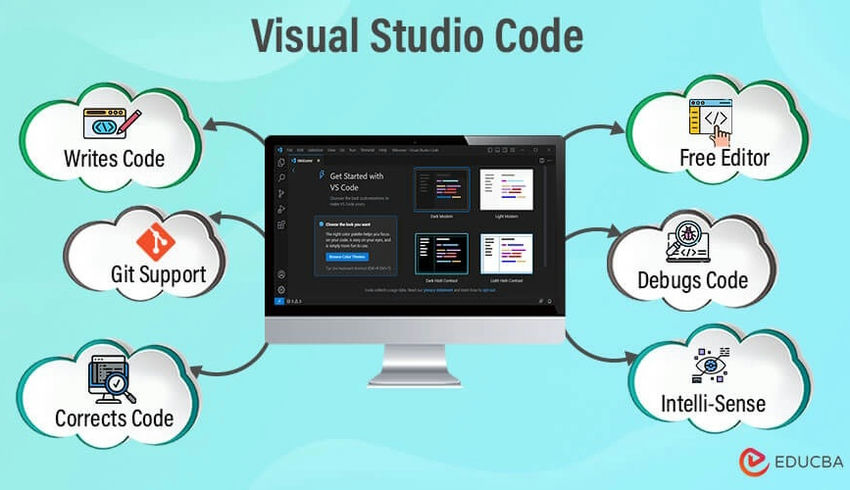This screenshot has width=850, height=490.
Task: Open the Run menu
Action: pyautogui.click(x=352, y=150)
